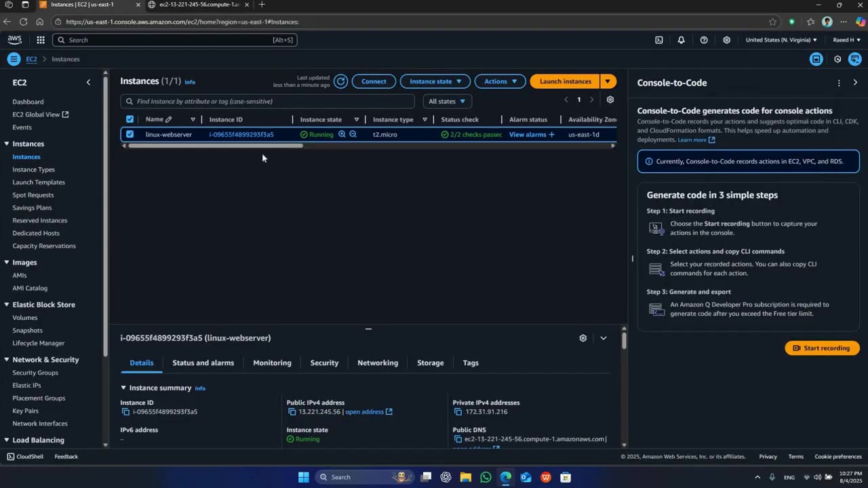Edit the linux-webserver name pencil icon

169,119
